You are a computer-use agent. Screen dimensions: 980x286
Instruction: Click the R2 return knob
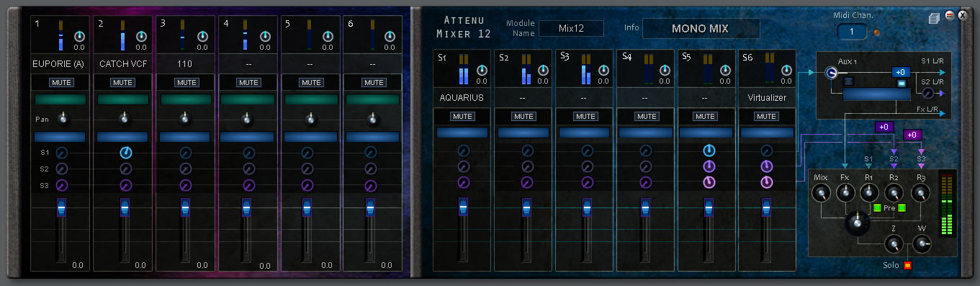tap(894, 193)
